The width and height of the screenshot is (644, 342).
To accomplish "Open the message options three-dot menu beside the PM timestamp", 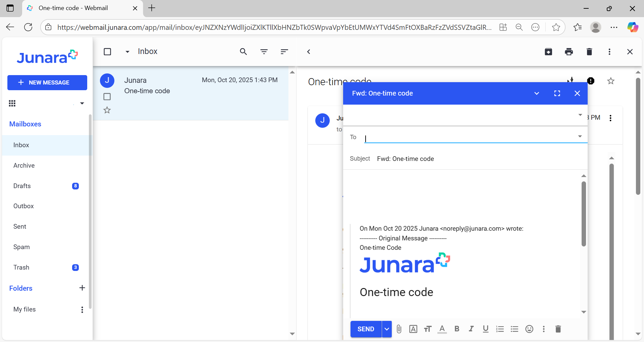I will coord(610,118).
